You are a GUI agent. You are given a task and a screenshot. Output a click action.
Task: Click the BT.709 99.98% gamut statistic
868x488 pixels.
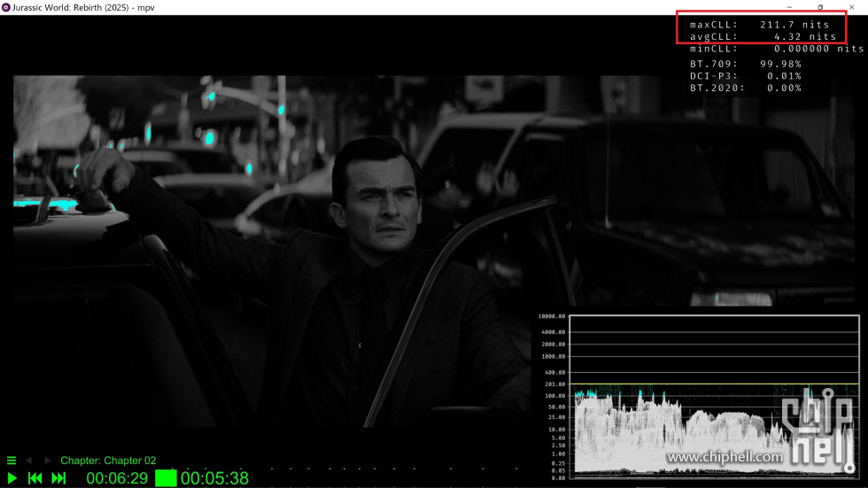(746, 64)
